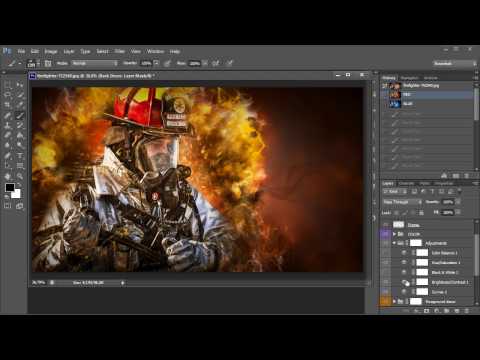The width and height of the screenshot is (480, 360).
Task: Collapse the Adjustments layer group
Action: (394, 243)
